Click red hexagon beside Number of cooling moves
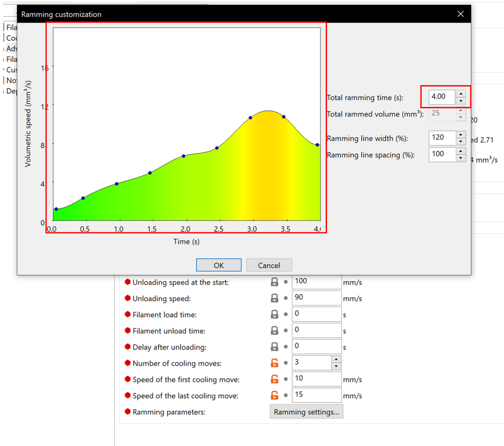The height and width of the screenshot is (446, 504). point(128,363)
